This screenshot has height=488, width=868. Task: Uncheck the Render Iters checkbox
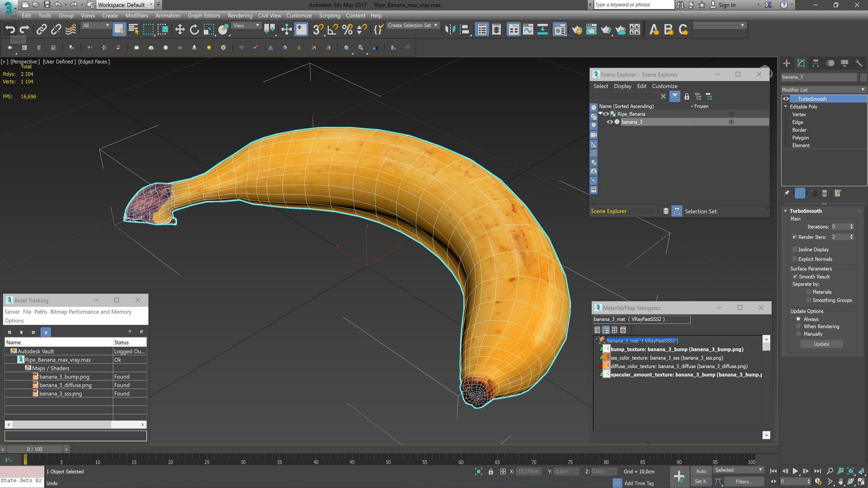coord(794,237)
